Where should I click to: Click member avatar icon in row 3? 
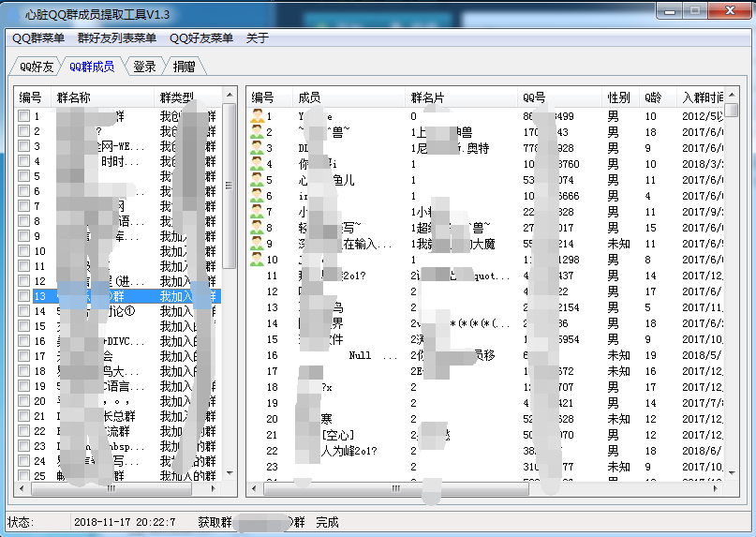pyautogui.click(x=257, y=148)
